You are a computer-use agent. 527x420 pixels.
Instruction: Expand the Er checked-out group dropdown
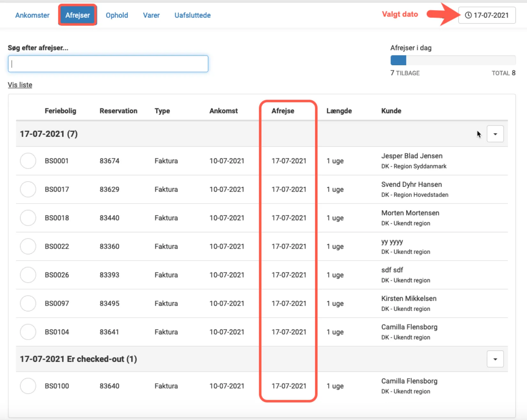click(x=495, y=359)
